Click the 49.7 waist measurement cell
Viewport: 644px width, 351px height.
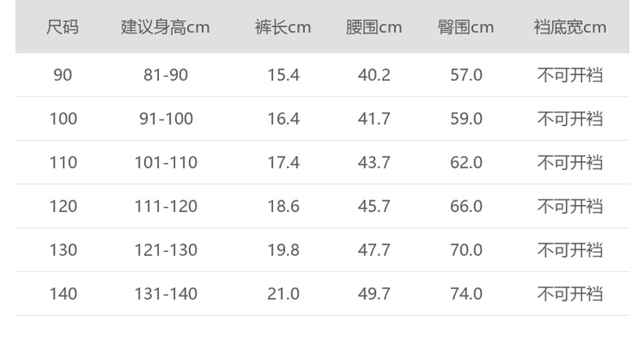374,294
